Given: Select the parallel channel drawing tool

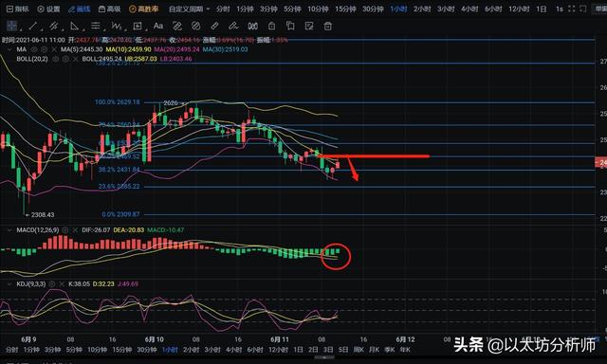Looking at the screenshot, I should 53,26.
